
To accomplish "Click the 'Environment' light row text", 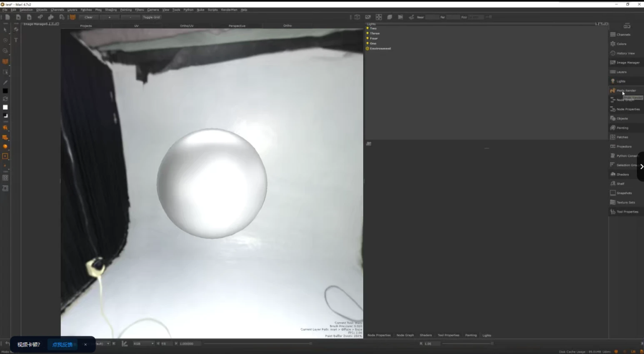I will (x=380, y=48).
